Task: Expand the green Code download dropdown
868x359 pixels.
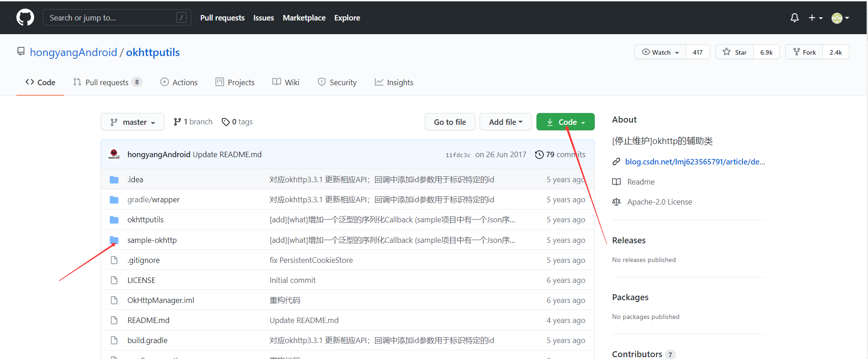Action: pos(566,122)
